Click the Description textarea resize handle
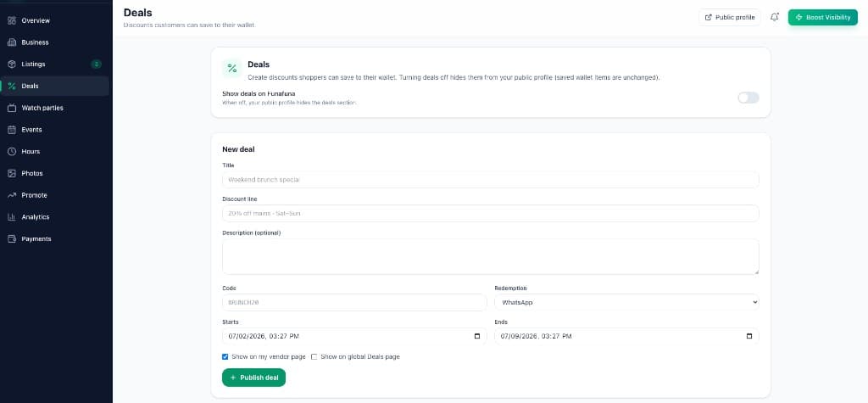The height and width of the screenshot is (403, 868). pos(756,271)
